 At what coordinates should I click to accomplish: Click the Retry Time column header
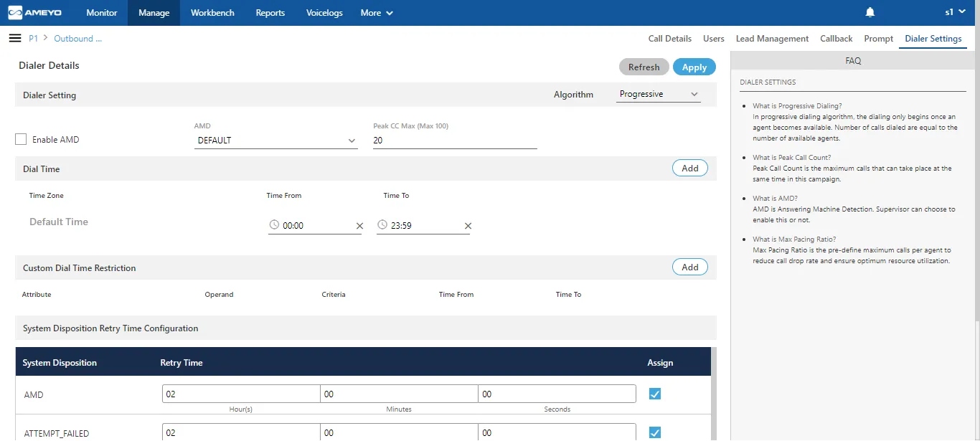tap(182, 363)
